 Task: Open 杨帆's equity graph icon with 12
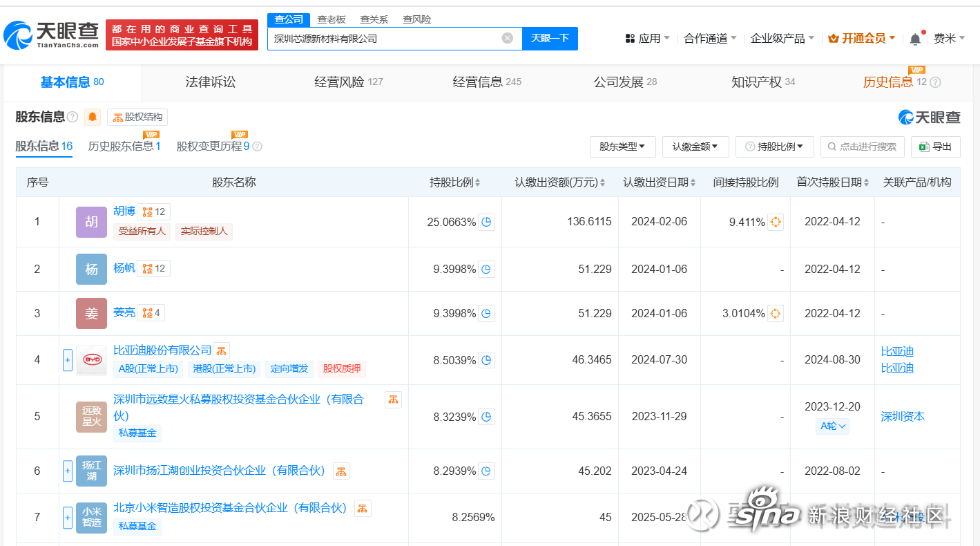tap(153, 268)
